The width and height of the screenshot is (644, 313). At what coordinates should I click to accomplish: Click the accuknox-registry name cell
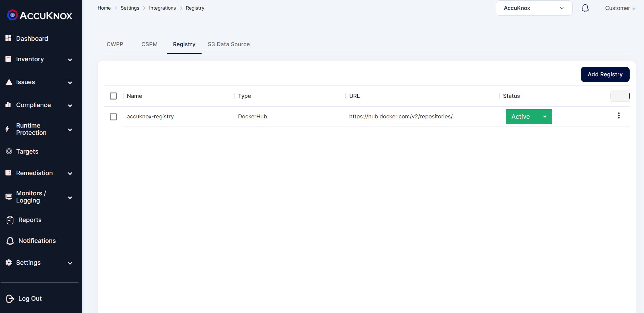(x=150, y=117)
